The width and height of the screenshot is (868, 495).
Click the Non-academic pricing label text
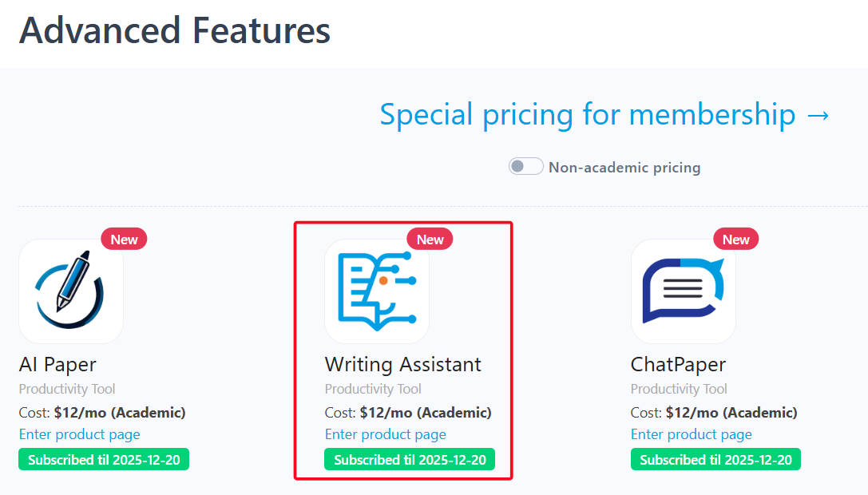624,168
